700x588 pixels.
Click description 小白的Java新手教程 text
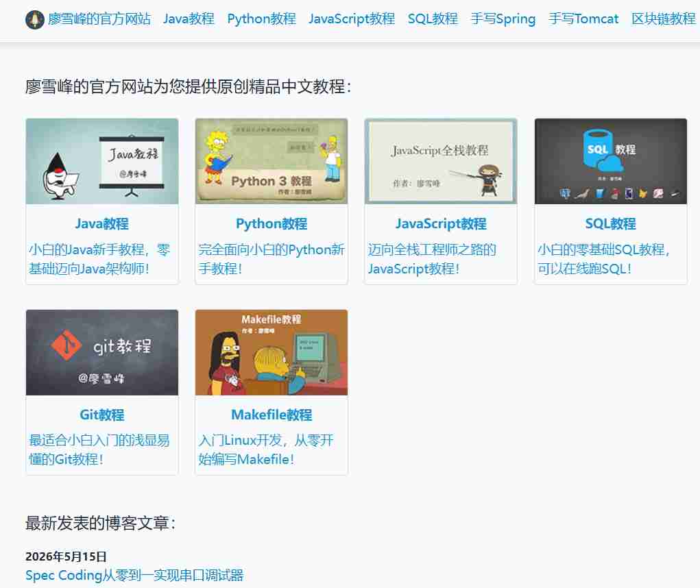[99, 259]
